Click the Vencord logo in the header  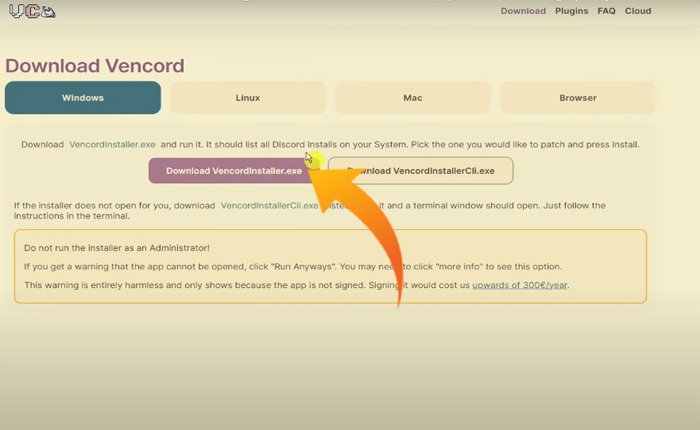[32, 12]
